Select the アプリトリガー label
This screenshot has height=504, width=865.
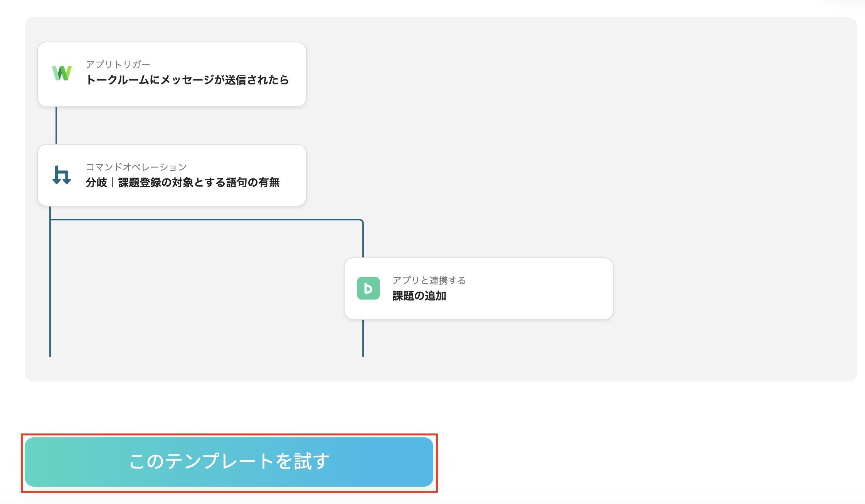click(x=118, y=64)
